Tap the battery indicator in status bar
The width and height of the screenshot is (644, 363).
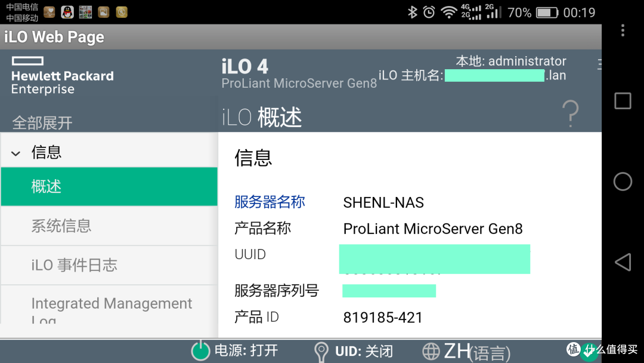pyautogui.click(x=547, y=13)
